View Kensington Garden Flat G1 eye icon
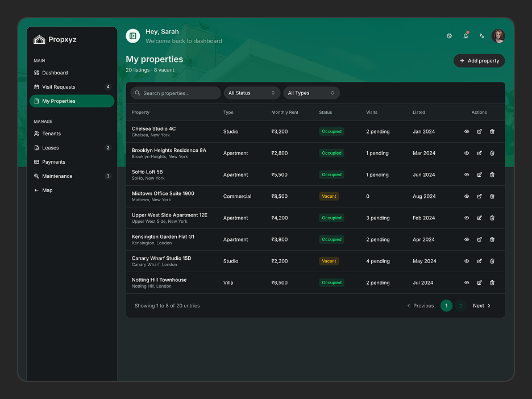Screen dimensions: 532x399 tap(467, 239)
